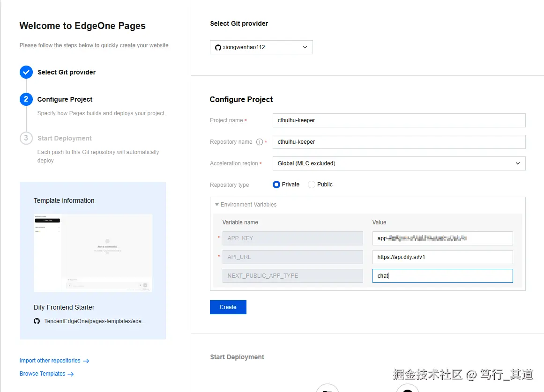Click the Template information heading
544x392 pixels.
point(64,200)
